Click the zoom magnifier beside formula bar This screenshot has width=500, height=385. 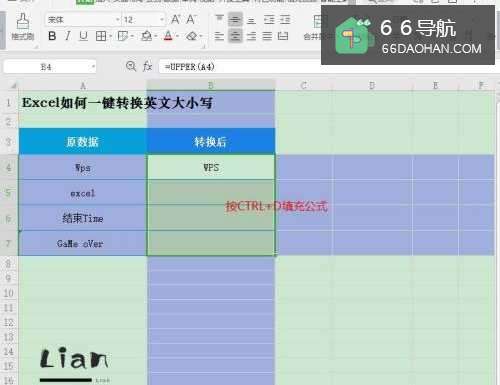point(131,66)
